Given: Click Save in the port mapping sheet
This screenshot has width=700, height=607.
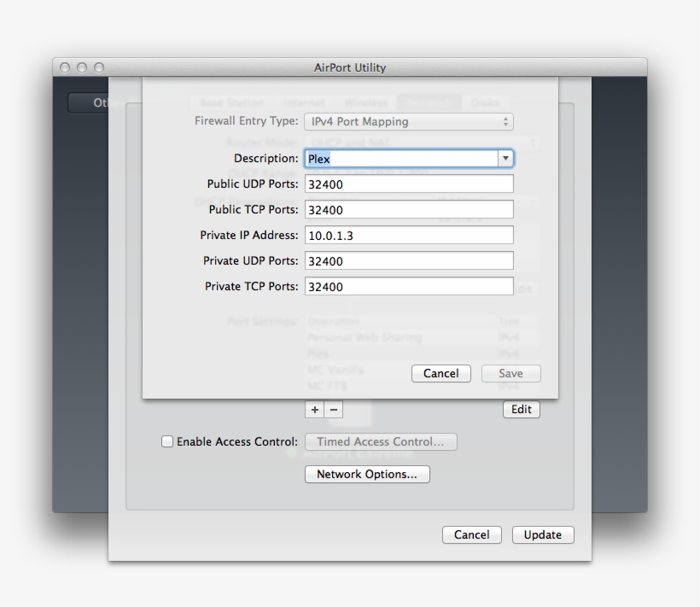Looking at the screenshot, I should click(510, 374).
